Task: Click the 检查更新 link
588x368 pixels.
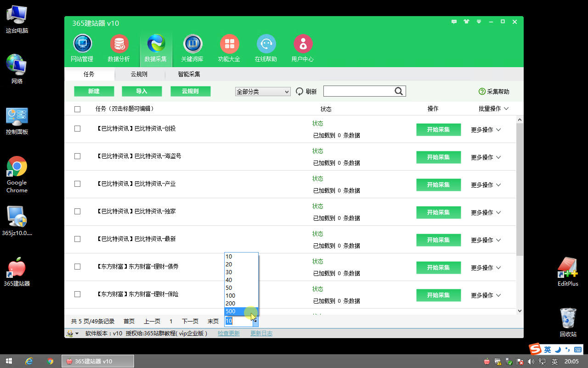Action: pos(229,333)
